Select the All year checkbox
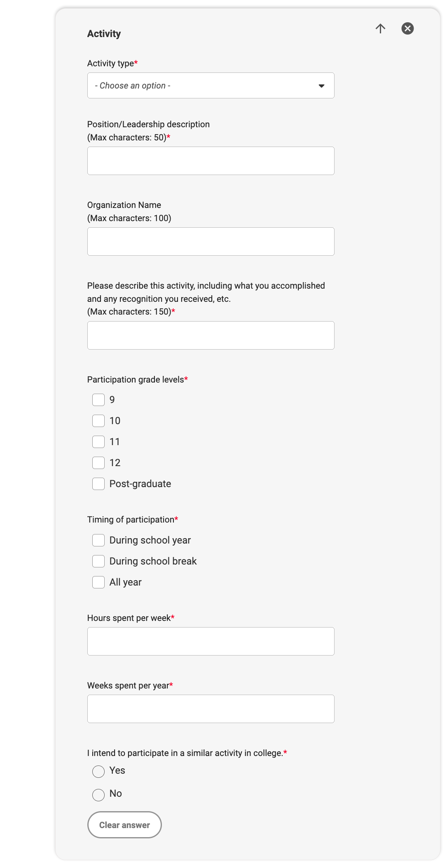 click(x=98, y=582)
